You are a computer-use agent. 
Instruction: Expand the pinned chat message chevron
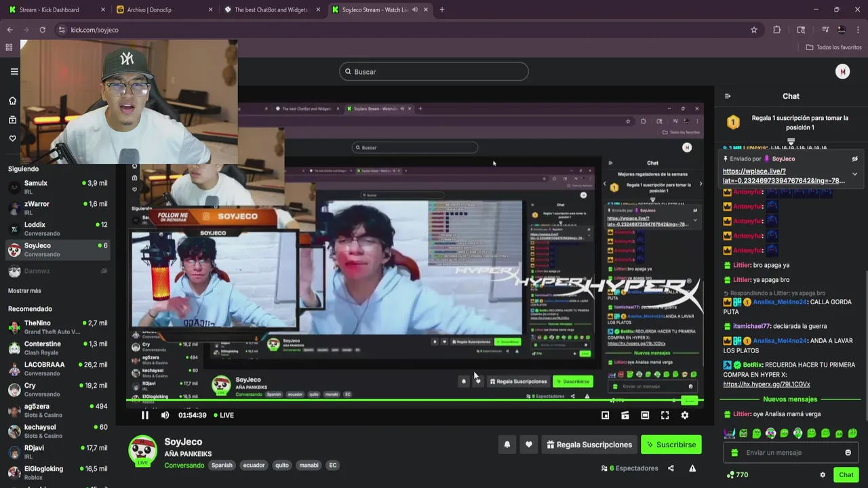tap(854, 174)
